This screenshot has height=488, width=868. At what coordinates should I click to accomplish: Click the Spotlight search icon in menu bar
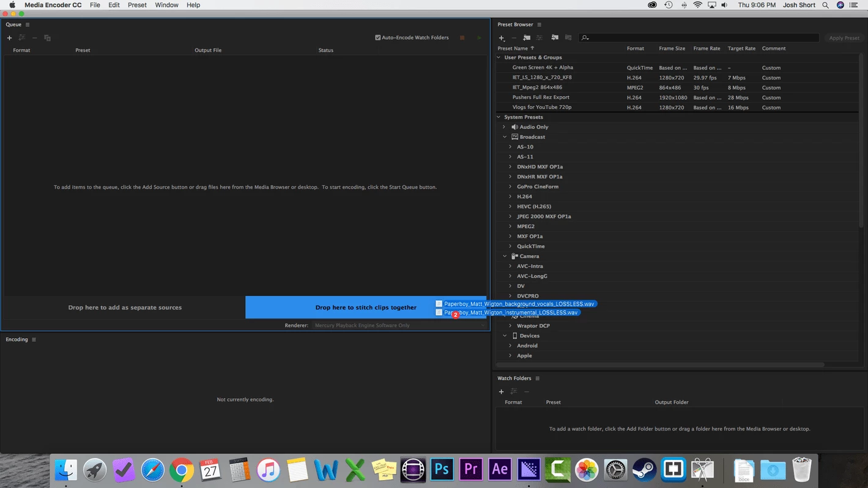pos(825,5)
